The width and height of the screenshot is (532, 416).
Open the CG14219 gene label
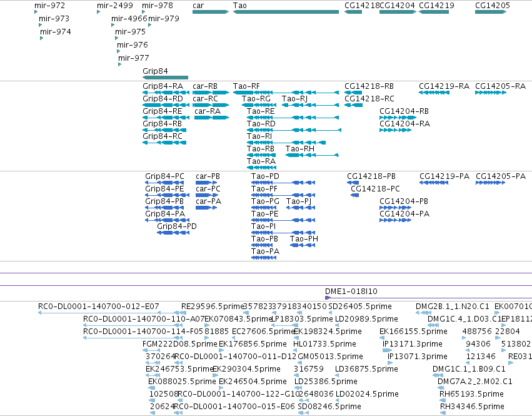pos(436,6)
